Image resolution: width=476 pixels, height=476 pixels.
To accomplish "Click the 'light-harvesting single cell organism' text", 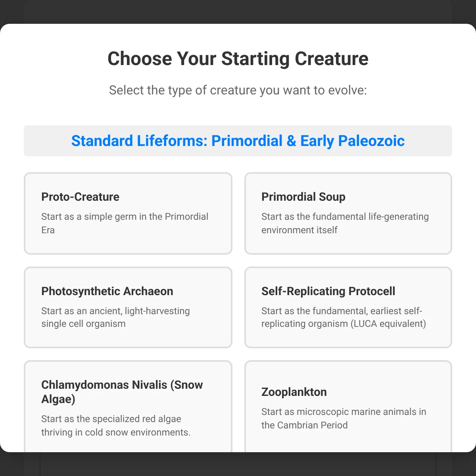I will [115, 317].
